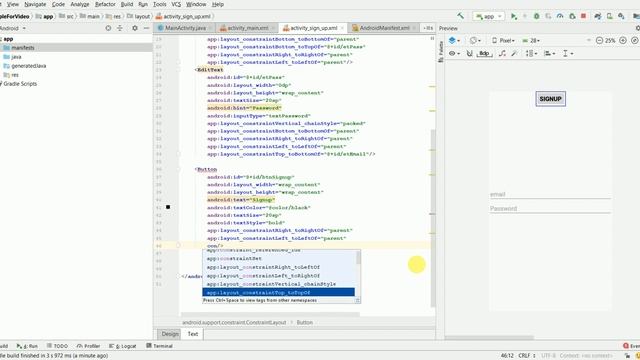Click the Sync project with Gradle icon

[598, 16]
